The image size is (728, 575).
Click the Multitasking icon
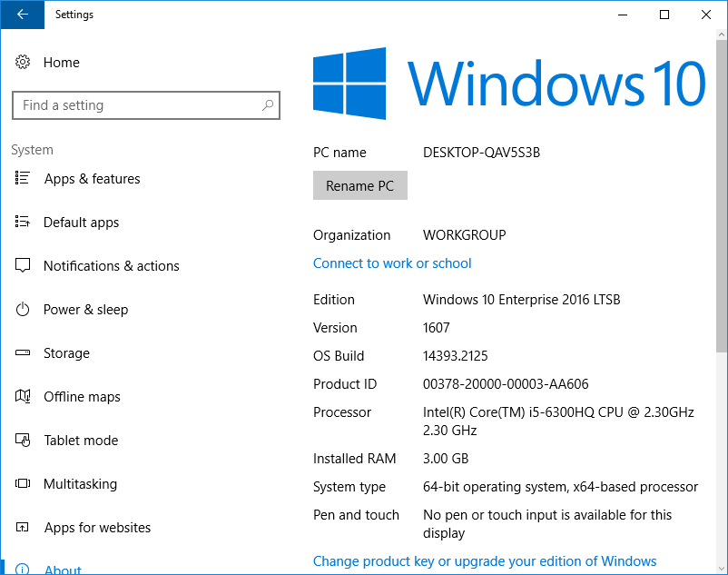pyautogui.click(x=23, y=483)
